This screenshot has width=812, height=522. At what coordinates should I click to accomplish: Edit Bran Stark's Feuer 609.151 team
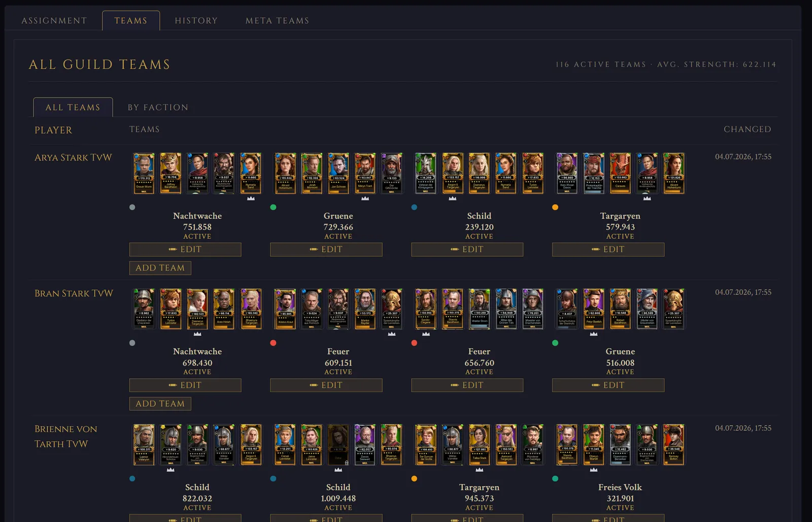[326, 385]
